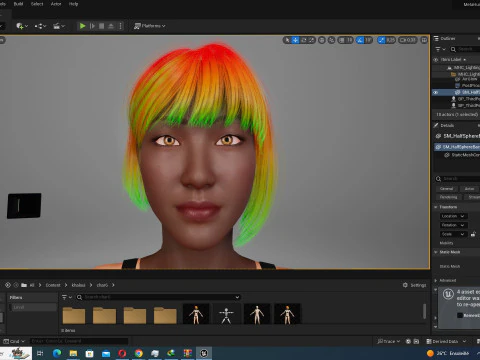Expand the Advanced section
The width and height of the screenshot is (480, 360).
tap(435, 281)
